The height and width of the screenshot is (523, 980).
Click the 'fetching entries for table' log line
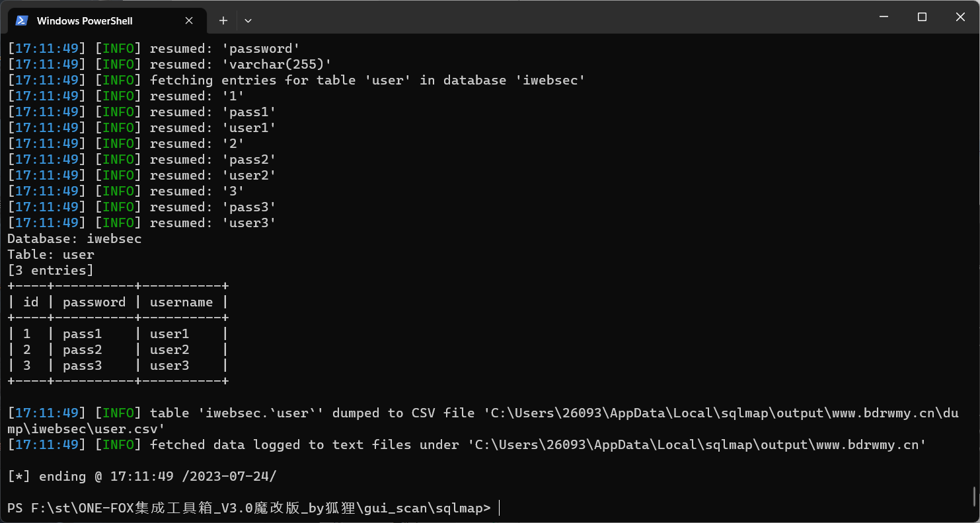(x=297, y=80)
